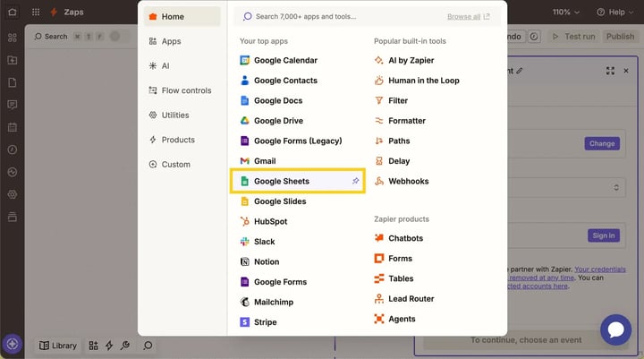The image size is (644, 359).
Task: Start a Test run
Action: point(573,37)
